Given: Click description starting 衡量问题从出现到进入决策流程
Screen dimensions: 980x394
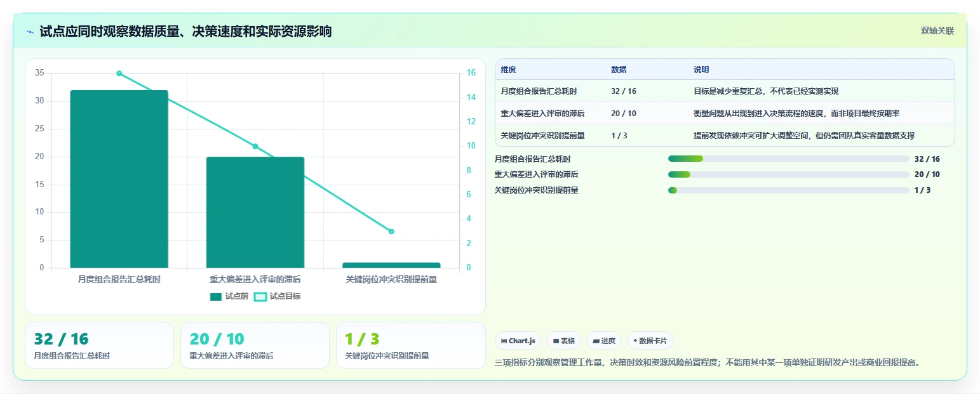Looking at the screenshot, I should 796,114.
